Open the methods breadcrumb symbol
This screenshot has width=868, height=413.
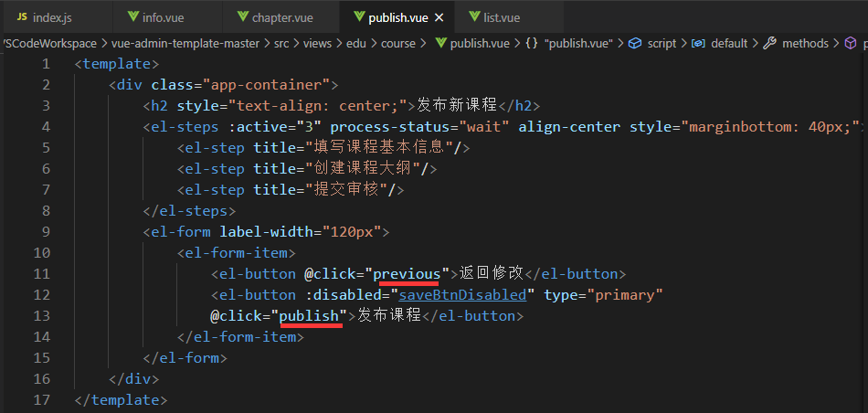click(806, 43)
